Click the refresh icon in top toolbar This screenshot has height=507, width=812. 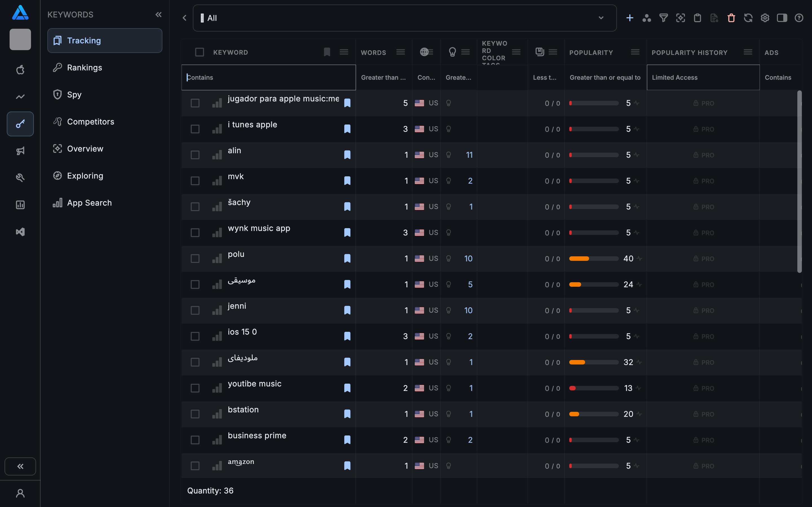(748, 18)
